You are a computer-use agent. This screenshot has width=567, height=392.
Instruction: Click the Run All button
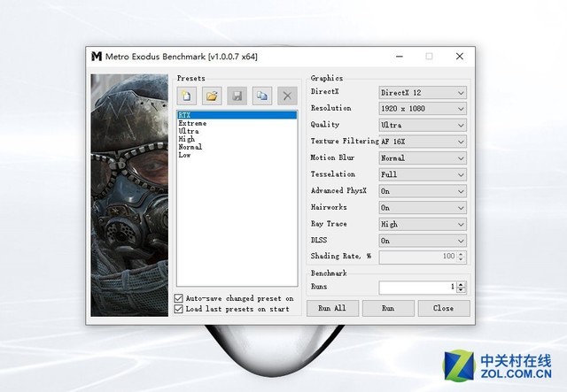click(x=333, y=308)
